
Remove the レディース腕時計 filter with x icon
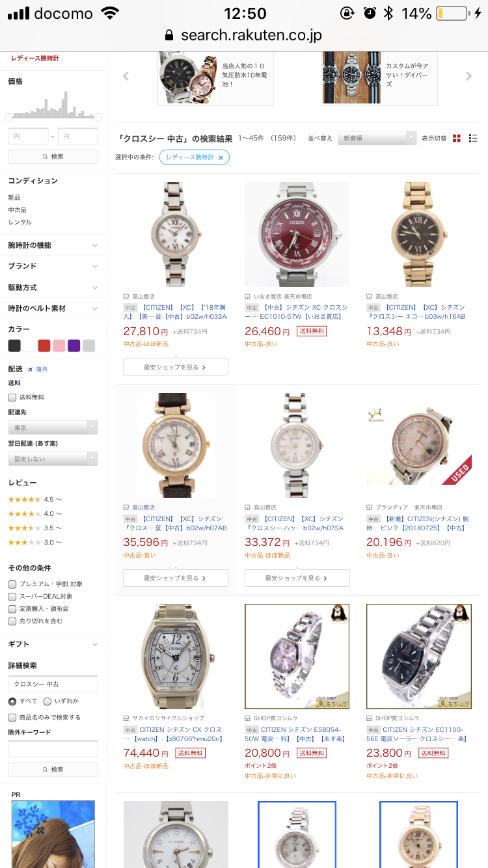[x=221, y=157]
